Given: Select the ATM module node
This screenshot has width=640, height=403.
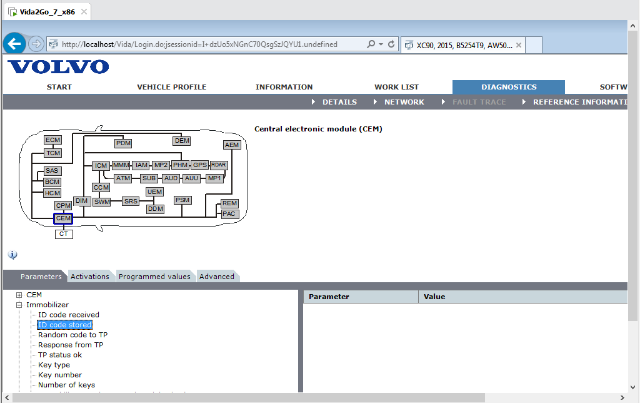Looking at the screenshot, I should coord(122,178).
